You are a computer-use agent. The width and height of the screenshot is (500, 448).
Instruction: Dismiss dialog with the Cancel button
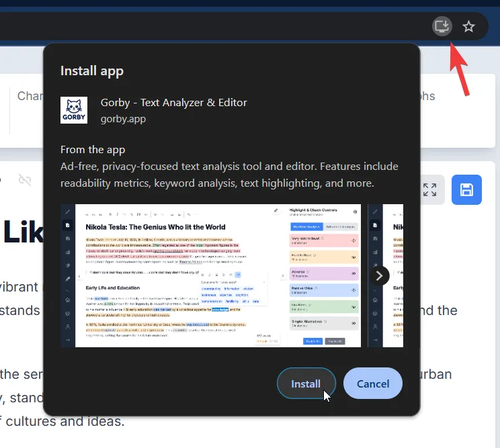(x=373, y=384)
